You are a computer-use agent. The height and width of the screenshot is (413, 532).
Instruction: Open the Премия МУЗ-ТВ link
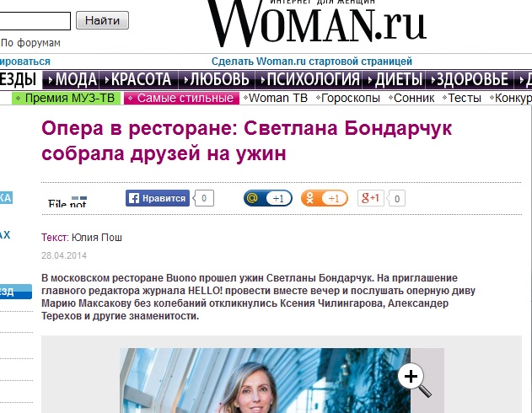click(66, 98)
